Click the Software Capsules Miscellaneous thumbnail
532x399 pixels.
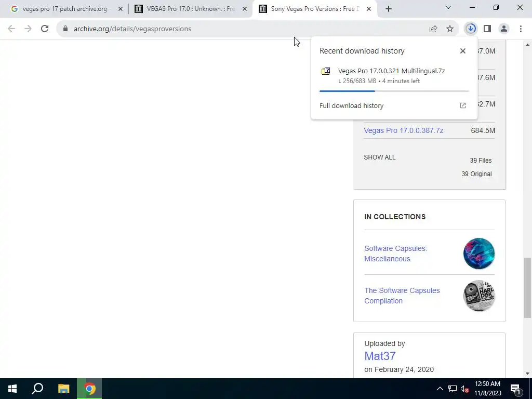pos(479,254)
